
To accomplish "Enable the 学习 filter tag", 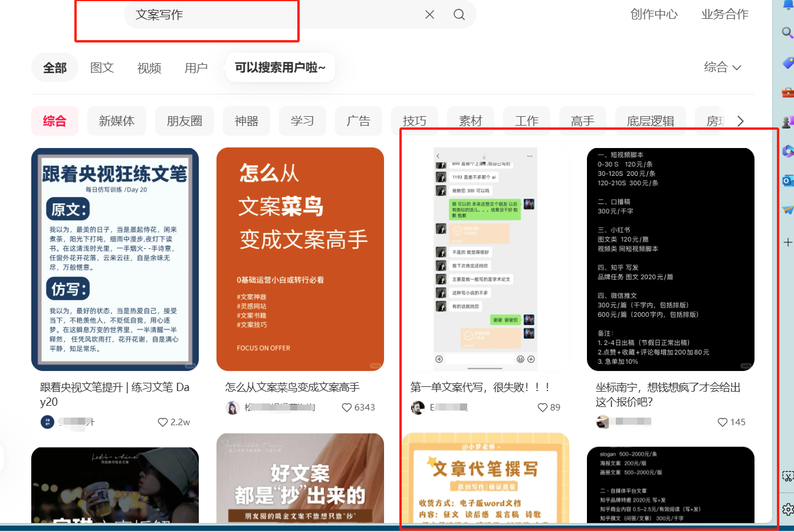I will [302, 120].
